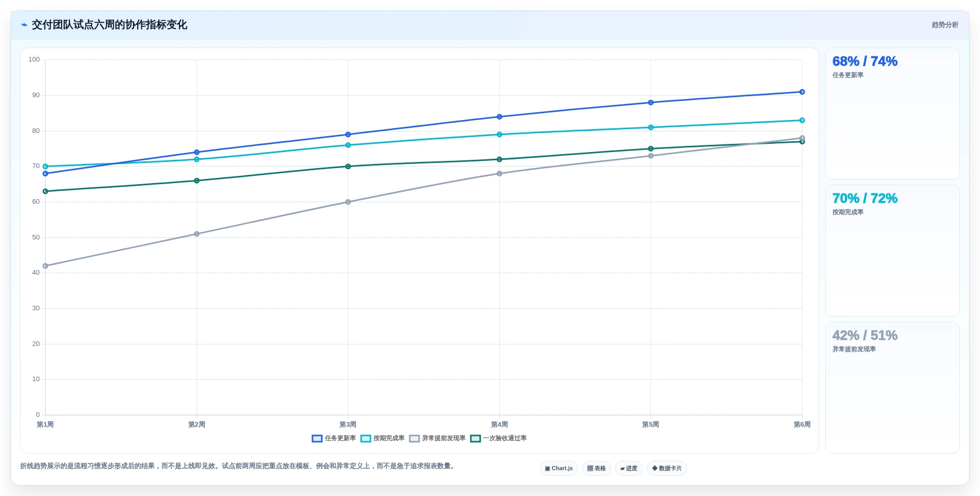The width and height of the screenshot is (980, 496).
Task: Click the 第1周 x-axis label
Action: tap(45, 425)
